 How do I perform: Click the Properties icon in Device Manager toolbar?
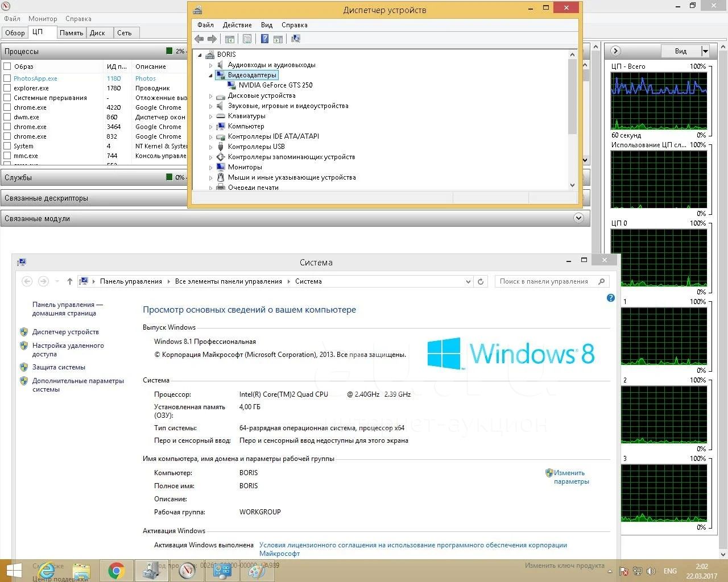(x=247, y=39)
